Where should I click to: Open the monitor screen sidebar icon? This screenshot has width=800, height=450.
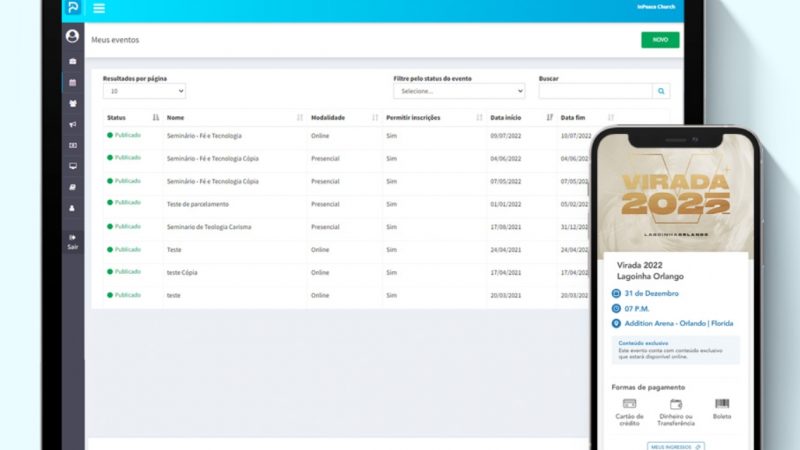click(x=72, y=166)
